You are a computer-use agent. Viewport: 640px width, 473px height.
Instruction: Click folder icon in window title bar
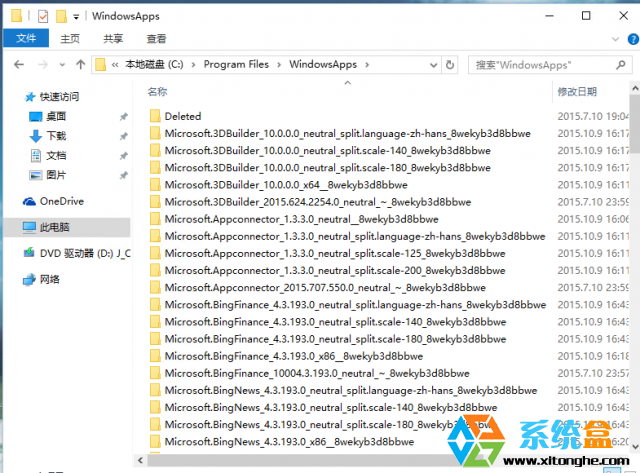16,16
